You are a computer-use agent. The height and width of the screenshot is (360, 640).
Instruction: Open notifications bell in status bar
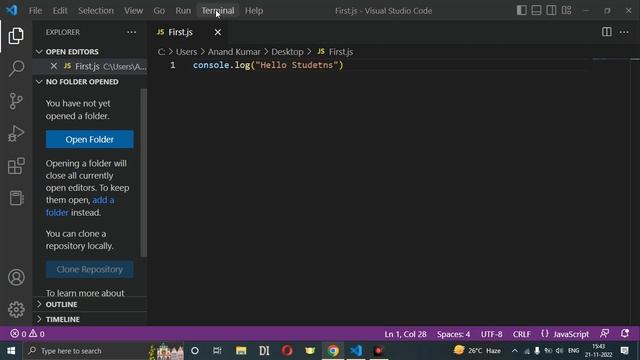[x=624, y=333]
